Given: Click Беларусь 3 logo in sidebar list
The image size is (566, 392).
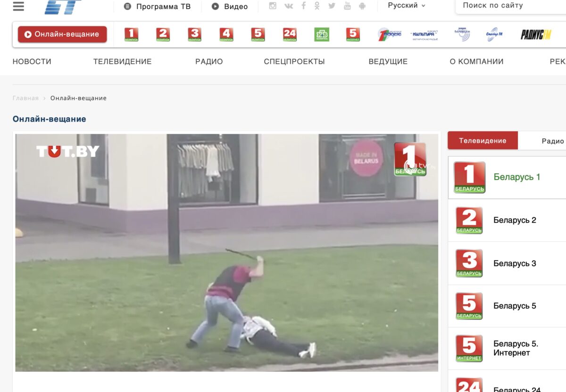Looking at the screenshot, I should [x=469, y=263].
